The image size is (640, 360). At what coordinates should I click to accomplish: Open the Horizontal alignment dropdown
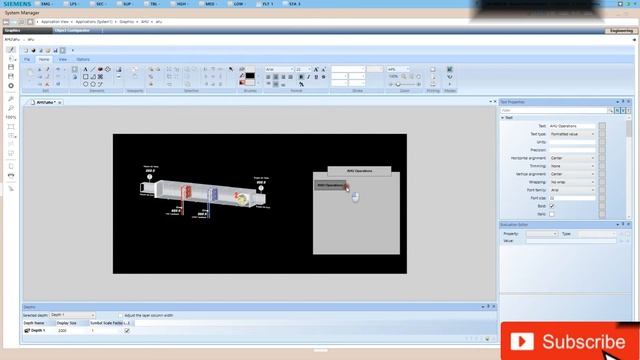(x=572, y=158)
